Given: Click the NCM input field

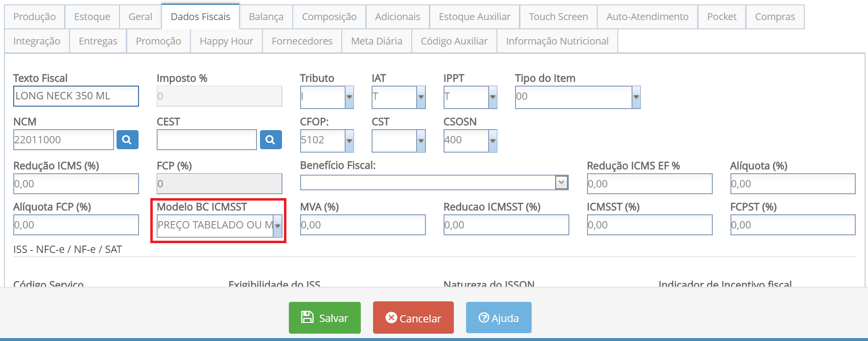Looking at the screenshot, I should pyautogui.click(x=64, y=140).
